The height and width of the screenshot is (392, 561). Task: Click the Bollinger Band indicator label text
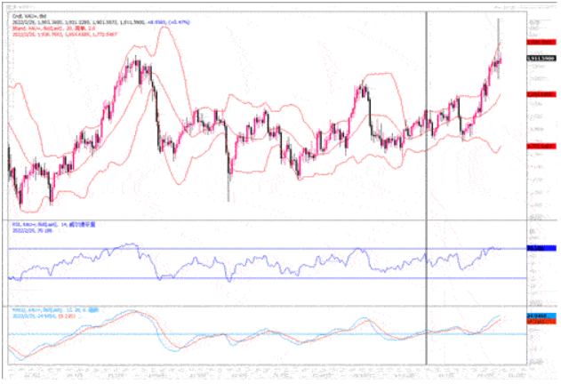pyautogui.click(x=53, y=28)
